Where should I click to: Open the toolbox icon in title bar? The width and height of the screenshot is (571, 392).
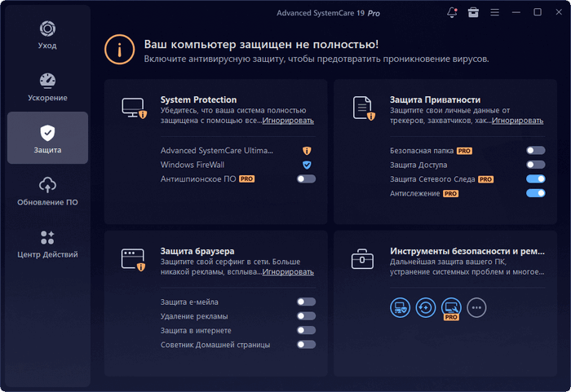pyautogui.click(x=474, y=13)
